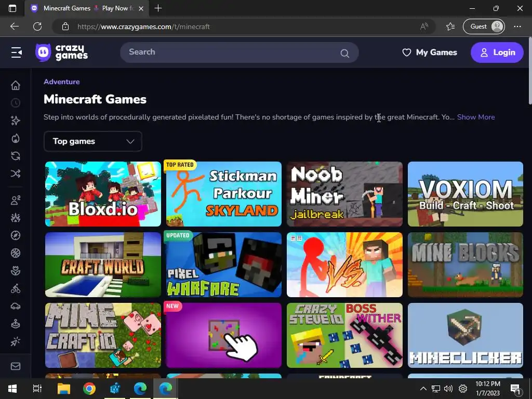Open Task View in the taskbar
This screenshot has width=532, height=399.
point(37,389)
